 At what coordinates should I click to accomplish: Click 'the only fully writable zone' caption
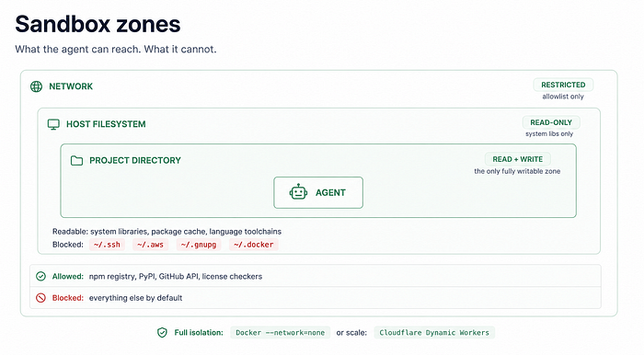517,171
